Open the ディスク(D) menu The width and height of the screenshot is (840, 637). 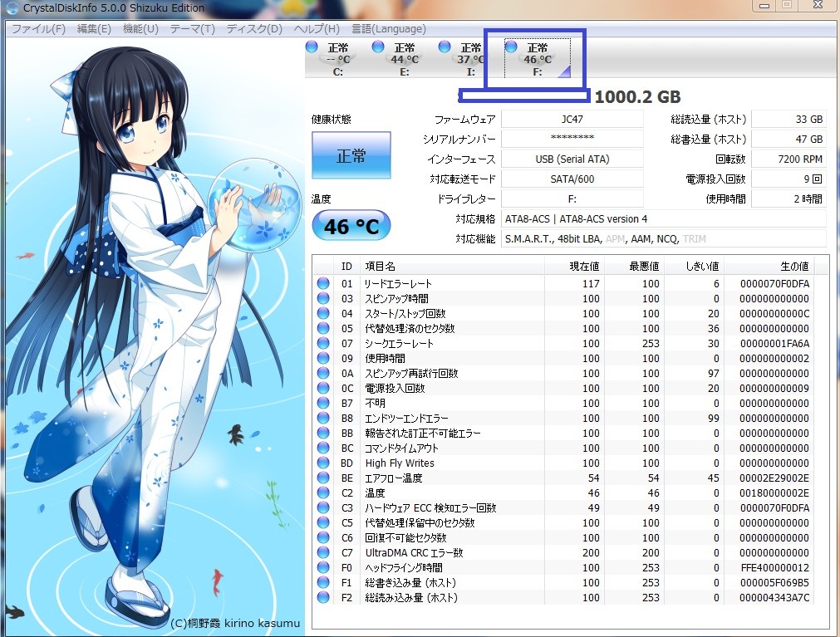click(x=254, y=29)
